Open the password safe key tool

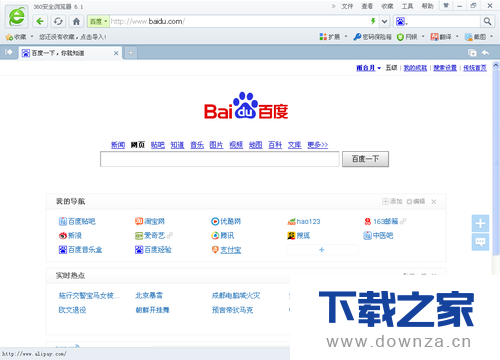click(x=373, y=37)
